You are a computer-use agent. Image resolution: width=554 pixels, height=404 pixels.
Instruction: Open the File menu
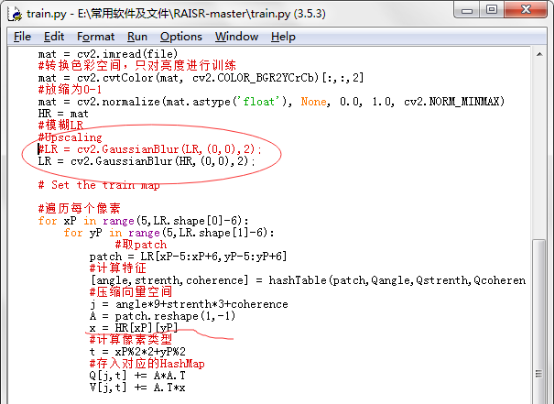[x=22, y=37]
